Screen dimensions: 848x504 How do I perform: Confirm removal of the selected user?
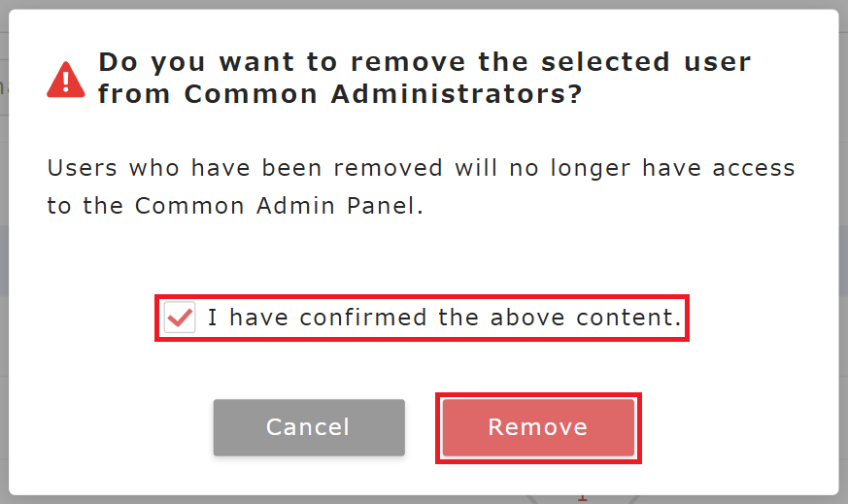point(538,427)
